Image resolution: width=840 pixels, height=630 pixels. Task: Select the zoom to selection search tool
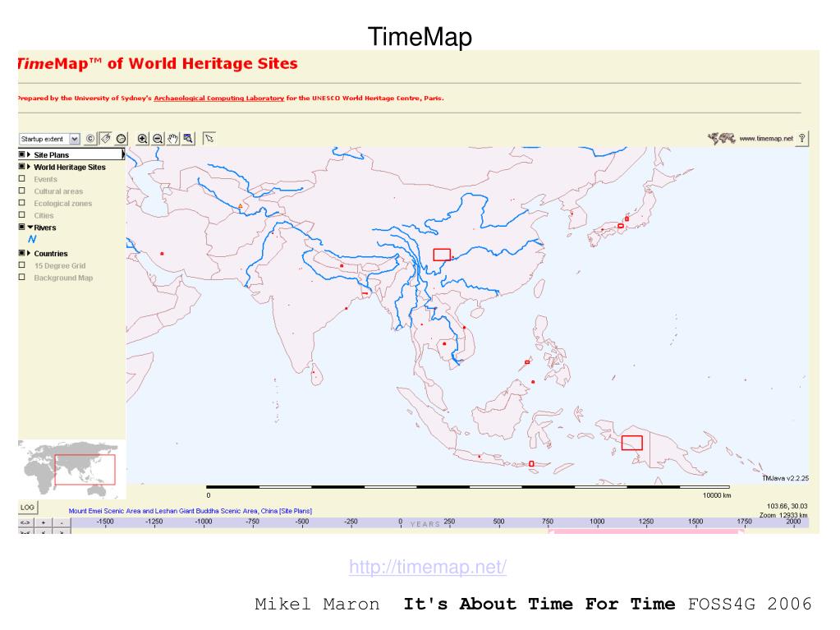point(188,139)
